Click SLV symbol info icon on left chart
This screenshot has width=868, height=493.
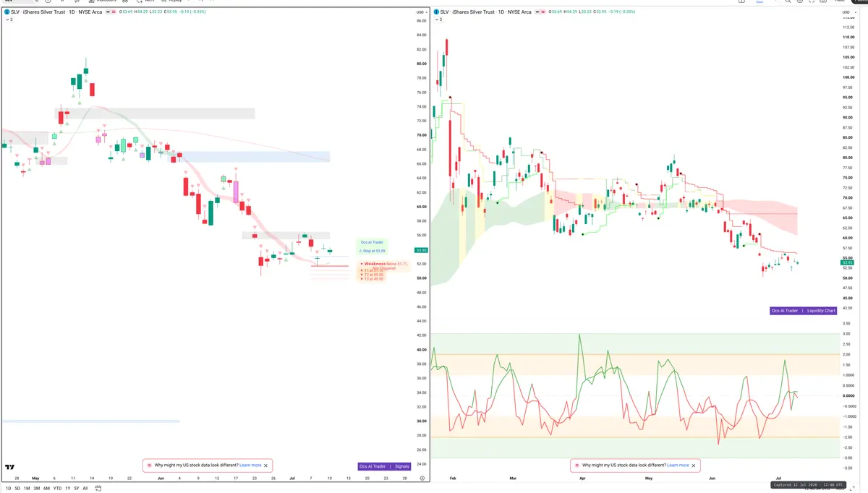[x=7, y=12]
